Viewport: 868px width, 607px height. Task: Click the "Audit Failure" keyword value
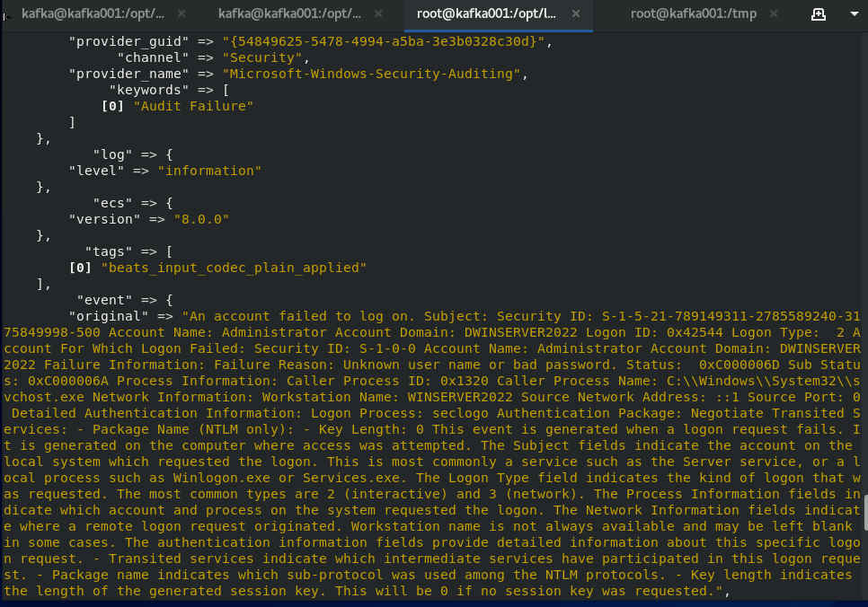pyautogui.click(x=193, y=106)
